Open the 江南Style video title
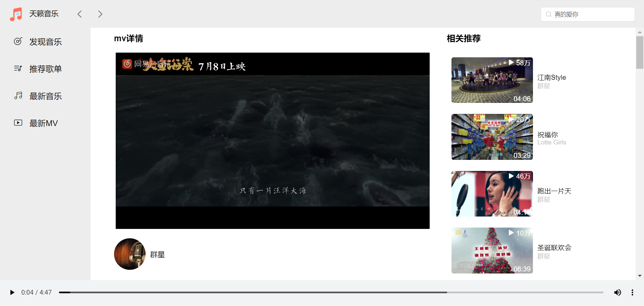Screen dimensions: 644x306 (551, 77)
